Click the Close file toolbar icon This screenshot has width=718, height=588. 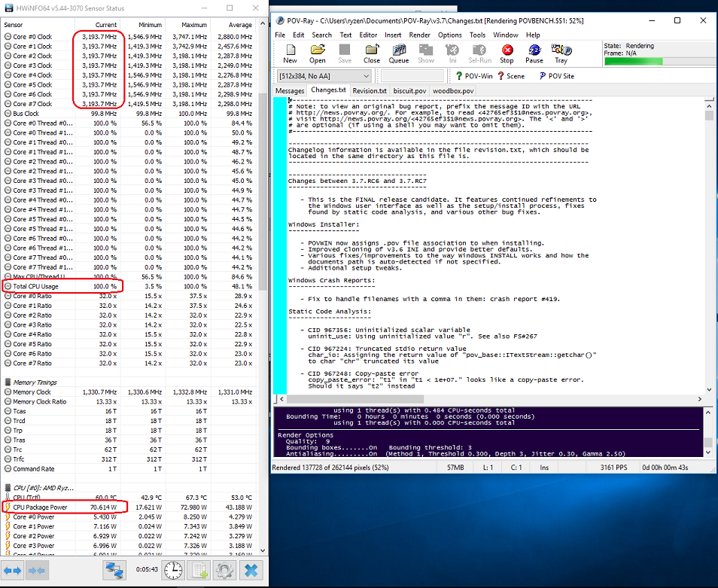(x=372, y=53)
